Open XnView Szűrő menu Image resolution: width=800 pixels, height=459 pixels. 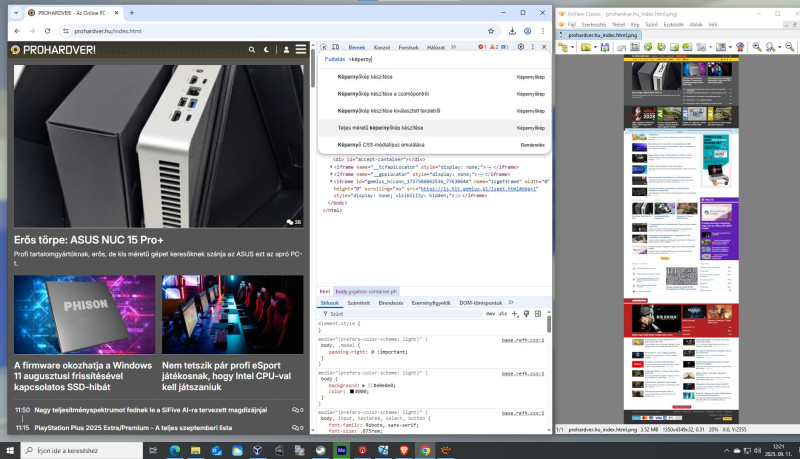point(651,24)
